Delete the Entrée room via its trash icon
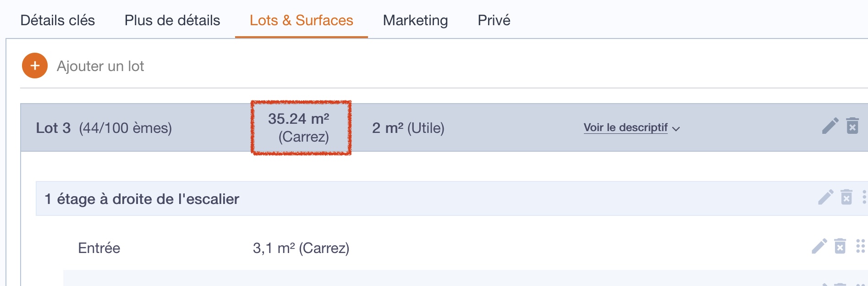868x286 pixels. 840,246
